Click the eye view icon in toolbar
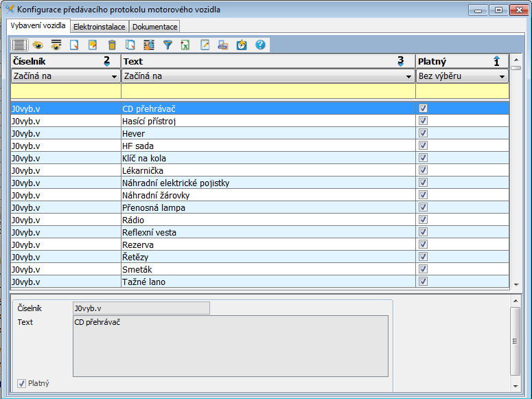532x399 pixels. 38,45
